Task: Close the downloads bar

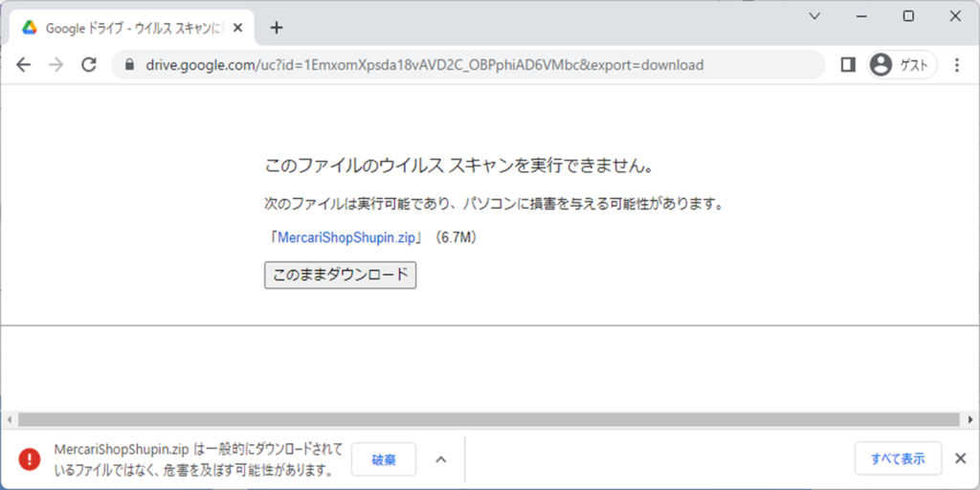Action: coord(960,459)
